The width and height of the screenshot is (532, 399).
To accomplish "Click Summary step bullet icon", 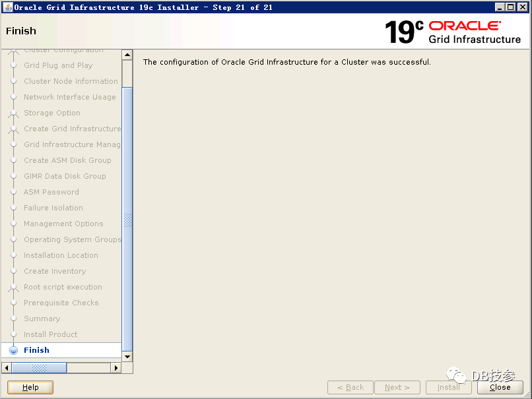I will click(x=14, y=319).
